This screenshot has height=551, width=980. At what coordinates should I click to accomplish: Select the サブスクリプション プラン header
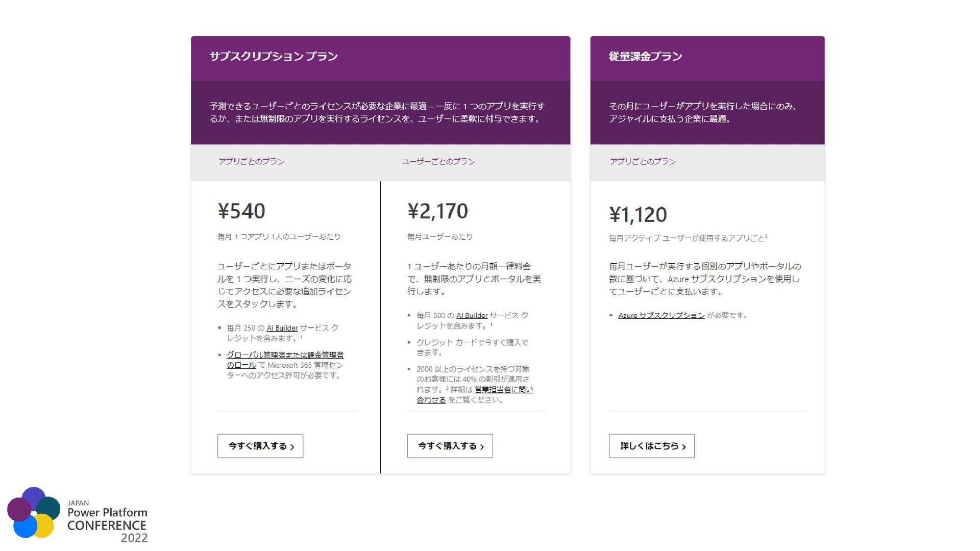point(274,57)
